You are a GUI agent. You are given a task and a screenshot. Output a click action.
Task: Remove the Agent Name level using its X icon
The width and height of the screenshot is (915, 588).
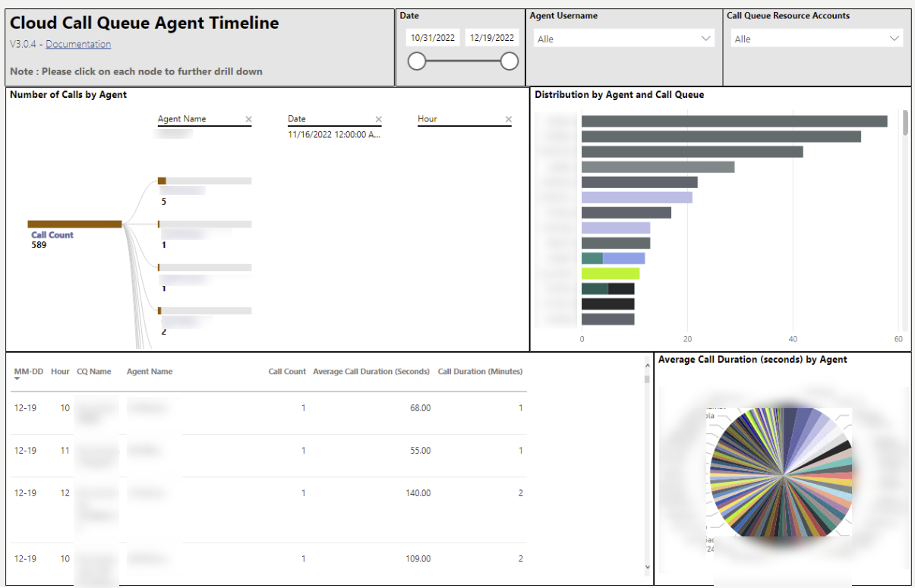click(248, 119)
